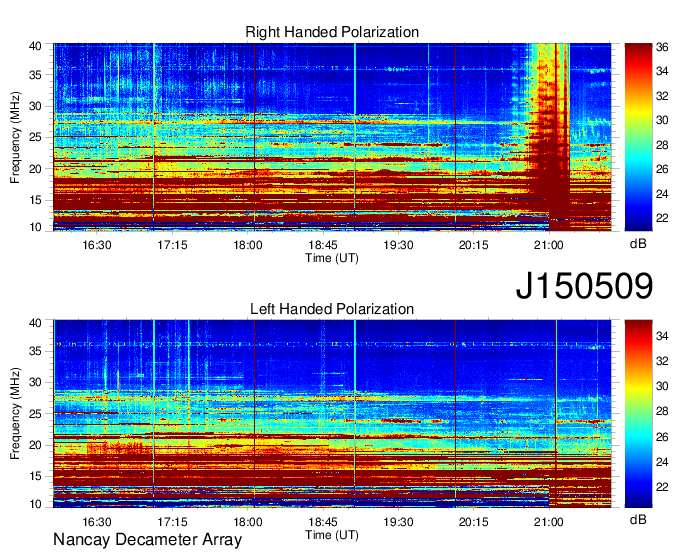Click the 30 MHz tick on bottom plot
Viewport: 680px width, 552px height.
35,382
